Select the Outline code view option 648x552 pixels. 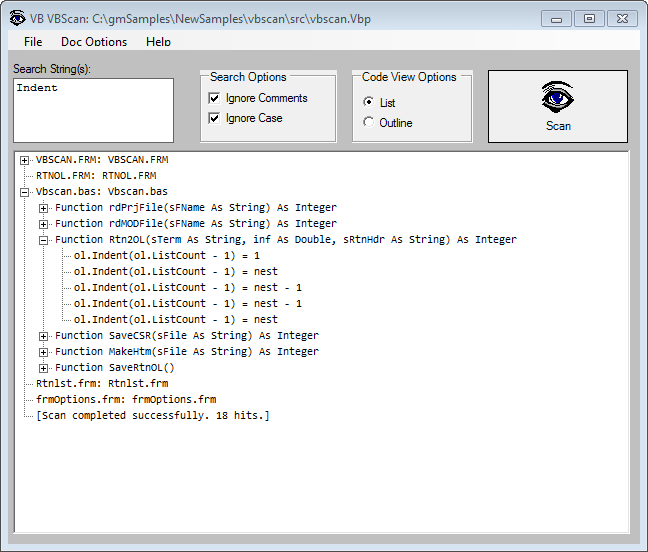pos(369,122)
